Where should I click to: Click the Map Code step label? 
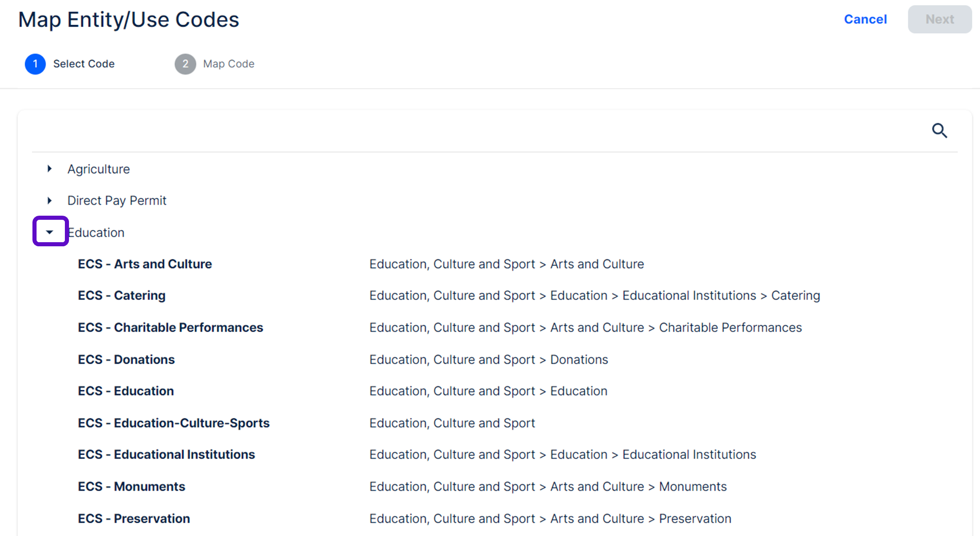coord(228,64)
